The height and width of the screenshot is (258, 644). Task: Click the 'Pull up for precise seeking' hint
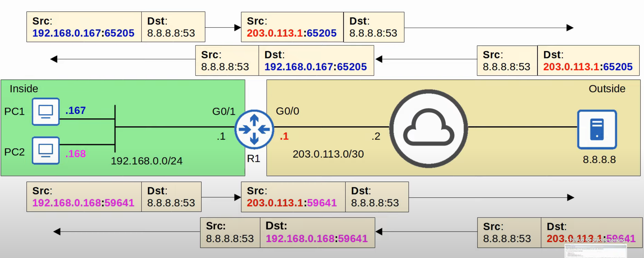tap(596, 240)
